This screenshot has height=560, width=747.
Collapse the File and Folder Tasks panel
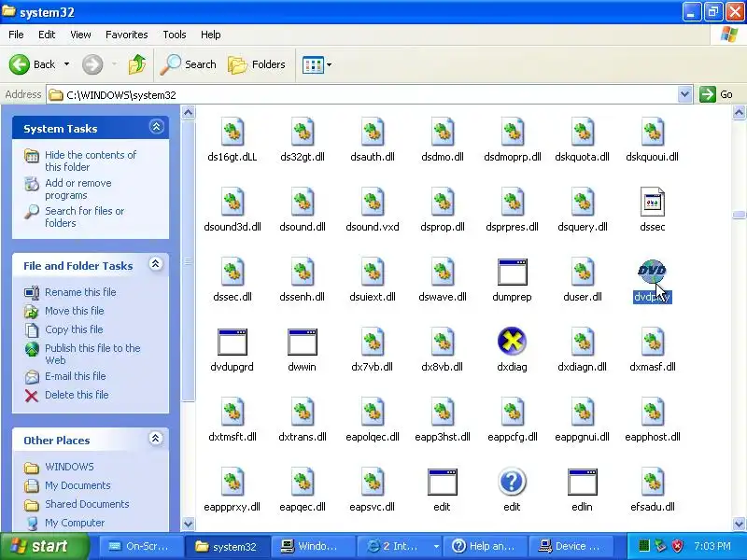[156, 264]
